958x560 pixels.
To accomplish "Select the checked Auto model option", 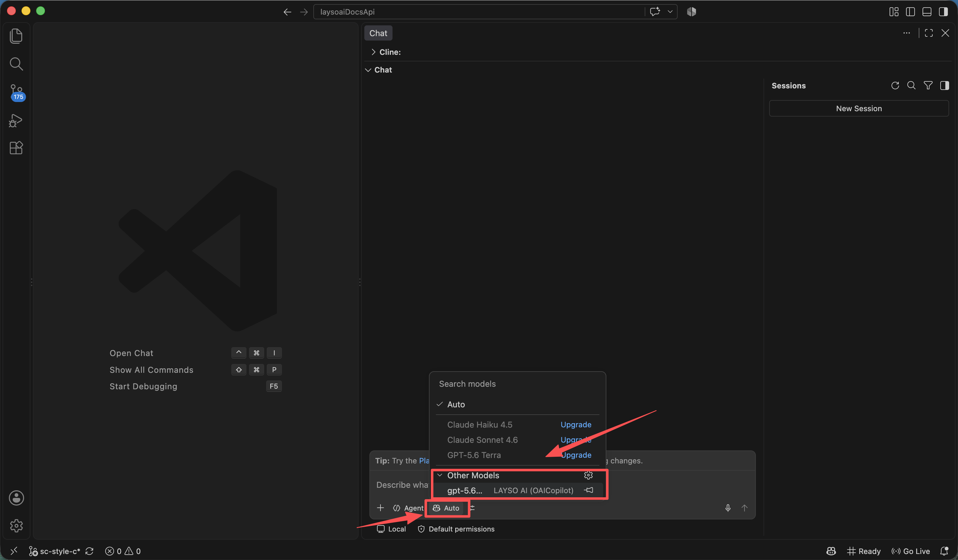I will [x=517, y=404].
